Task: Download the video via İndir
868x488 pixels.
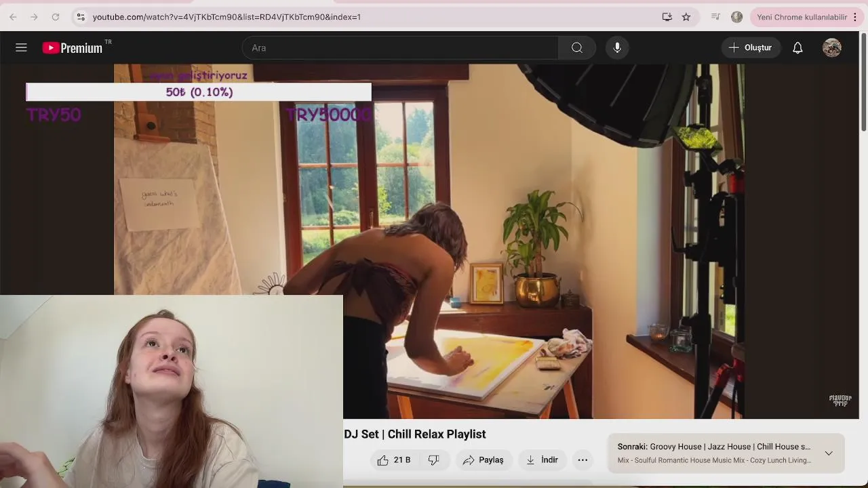Action: click(542, 460)
